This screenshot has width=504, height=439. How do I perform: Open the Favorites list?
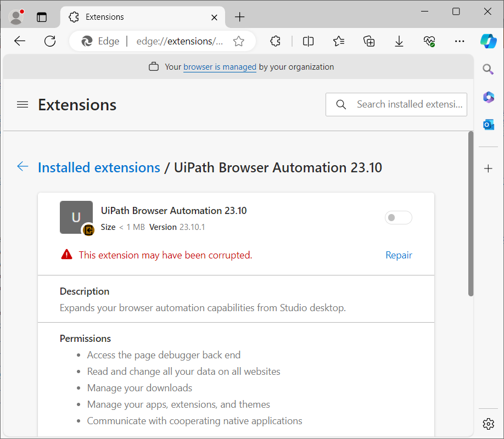pyautogui.click(x=339, y=41)
